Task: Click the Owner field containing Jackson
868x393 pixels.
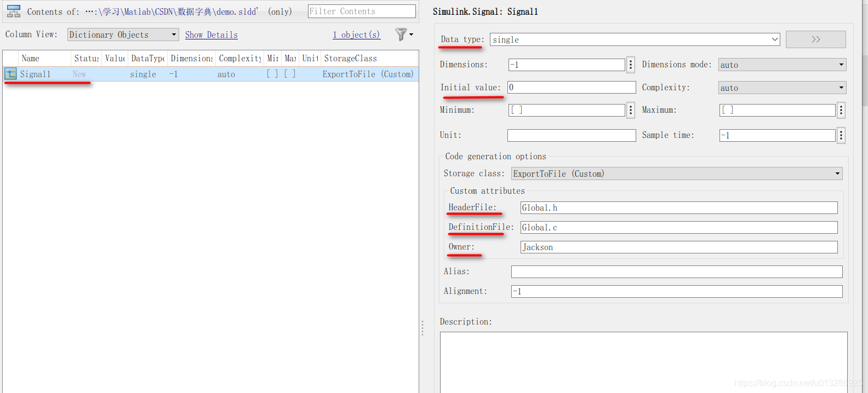Action: [679, 247]
